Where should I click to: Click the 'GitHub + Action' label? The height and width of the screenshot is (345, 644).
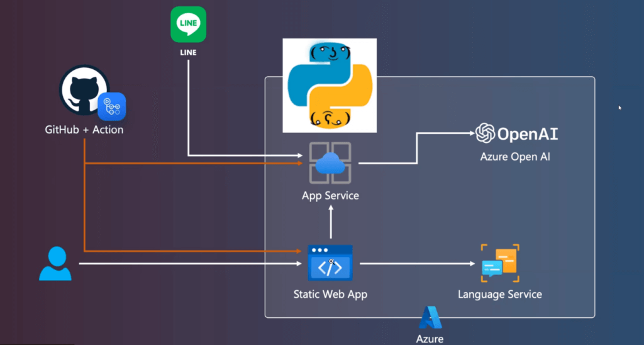[x=84, y=130]
